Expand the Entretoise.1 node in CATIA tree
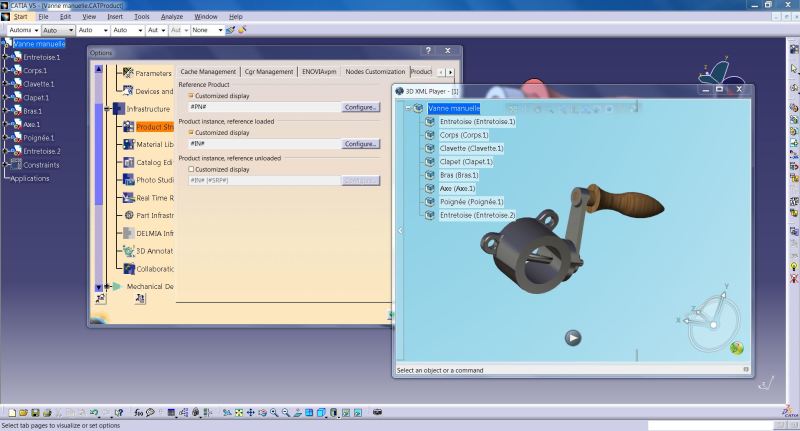Image resolution: width=800 pixels, height=431 pixels. point(5,57)
